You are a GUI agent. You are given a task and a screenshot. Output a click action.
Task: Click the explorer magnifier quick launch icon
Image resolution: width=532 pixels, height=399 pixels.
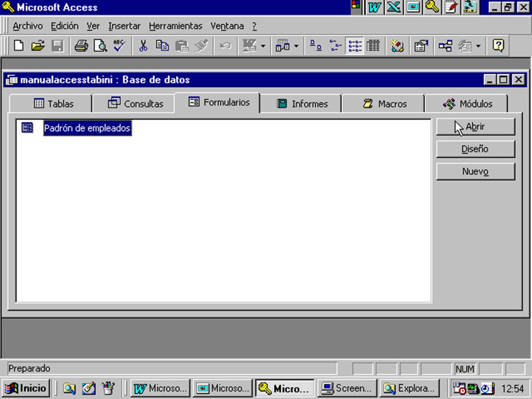pos(69,388)
